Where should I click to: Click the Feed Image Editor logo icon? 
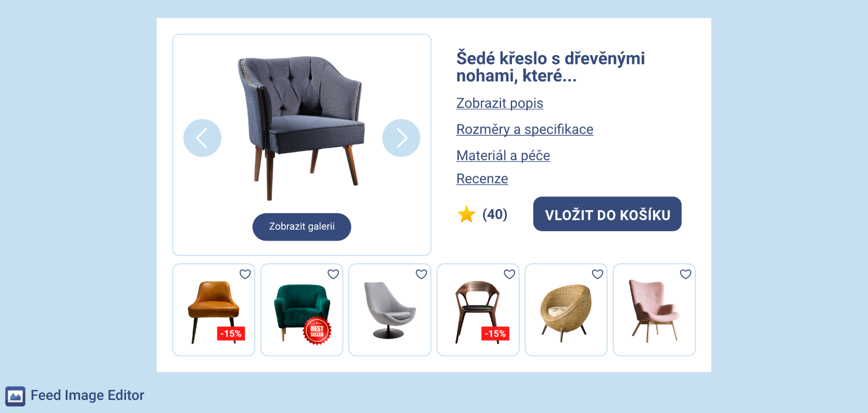[x=16, y=396]
